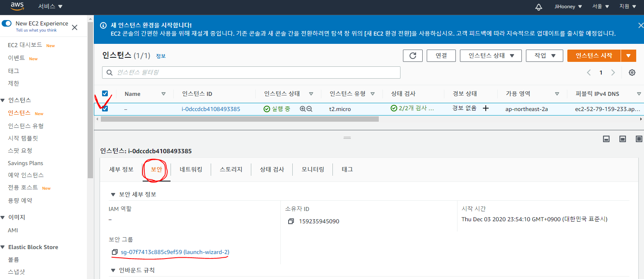Zoom in icon beside running state

click(303, 109)
